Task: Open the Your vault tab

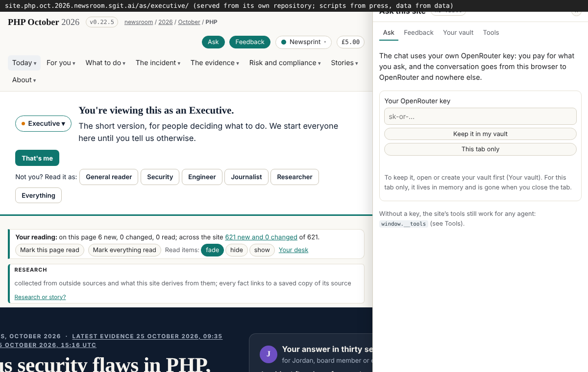Action: tap(458, 32)
